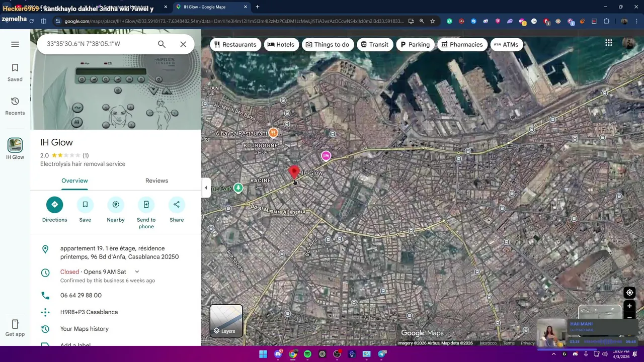
Task: Click the taskbar clock and date
Action: tap(620, 354)
